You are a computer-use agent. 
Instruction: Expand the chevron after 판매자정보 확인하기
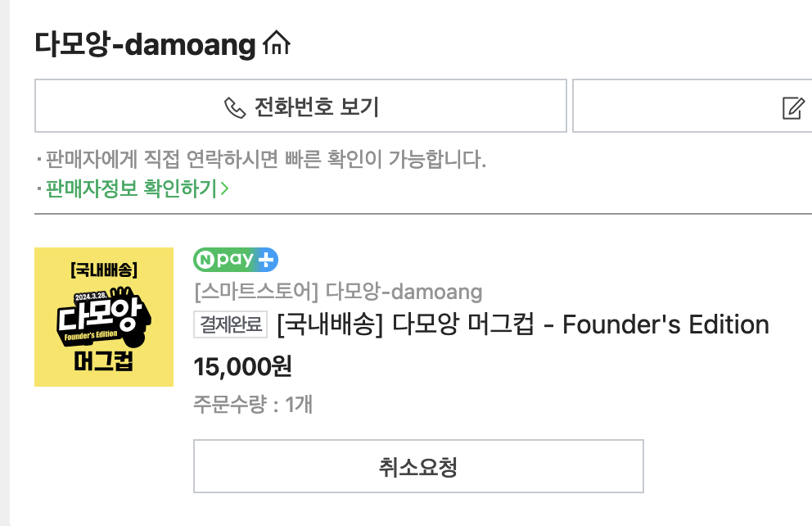[x=224, y=188]
